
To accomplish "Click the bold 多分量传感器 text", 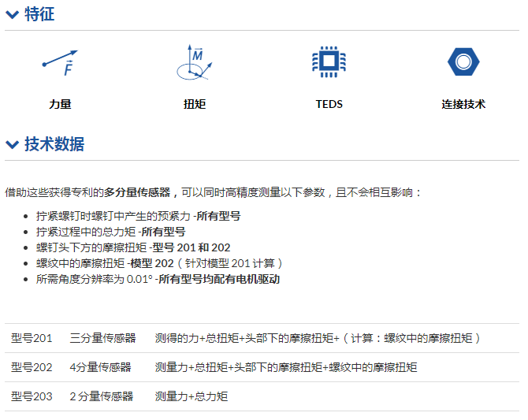I will [137, 191].
